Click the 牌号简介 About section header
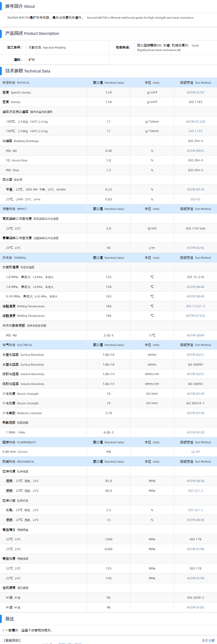217x644 pixels. tap(20, 6)
